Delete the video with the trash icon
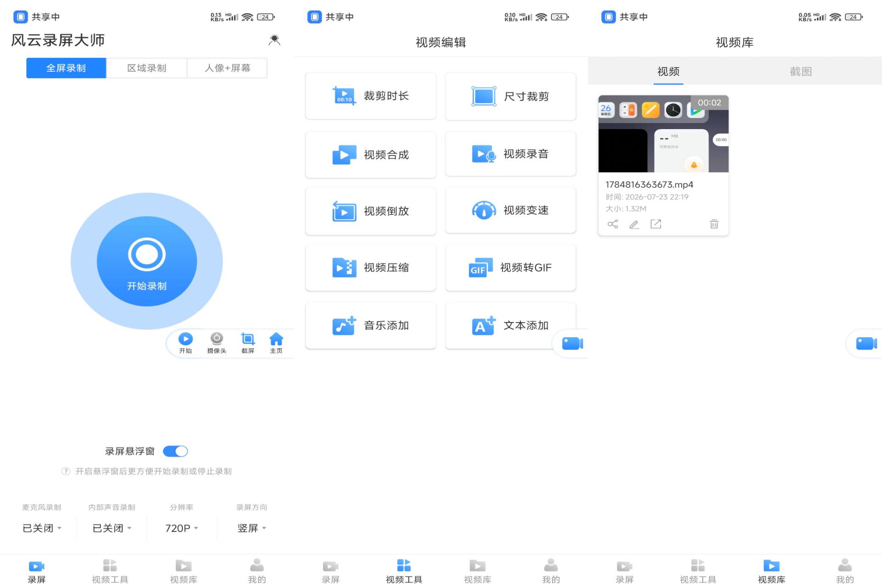 [714, 224]
